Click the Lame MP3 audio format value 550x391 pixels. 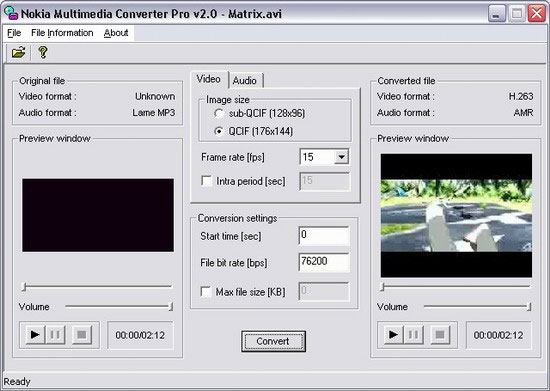(x=154, y=113)
